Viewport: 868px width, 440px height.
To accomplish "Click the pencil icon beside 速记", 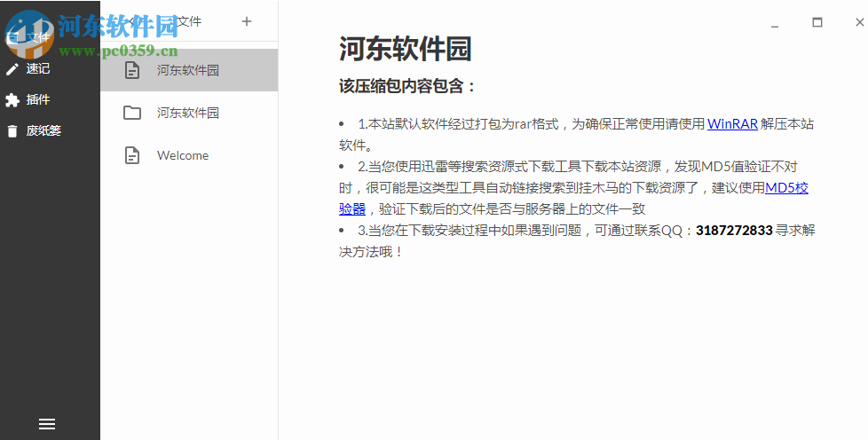I will coord(12,69).
